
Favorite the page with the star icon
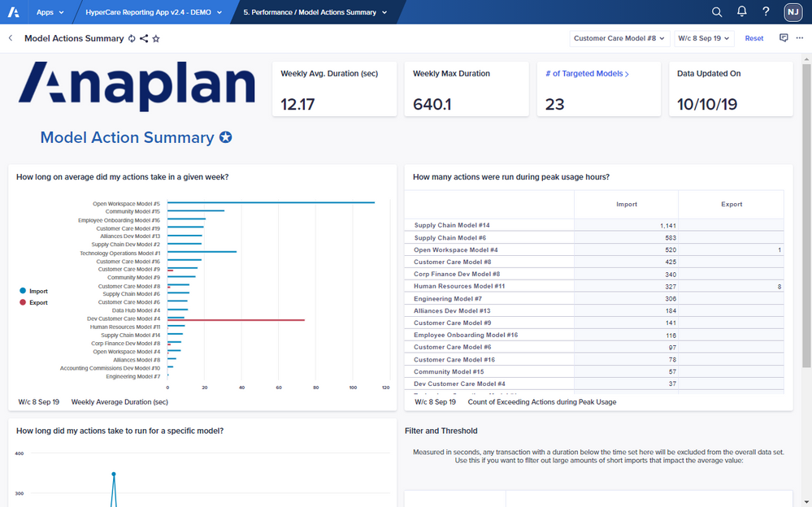coord(156,38)
